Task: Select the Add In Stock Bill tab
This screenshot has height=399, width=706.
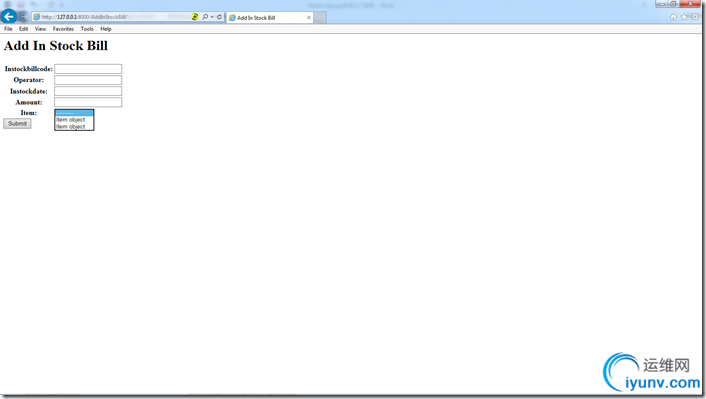Action: pyautogui.click(x=269, y=18)
